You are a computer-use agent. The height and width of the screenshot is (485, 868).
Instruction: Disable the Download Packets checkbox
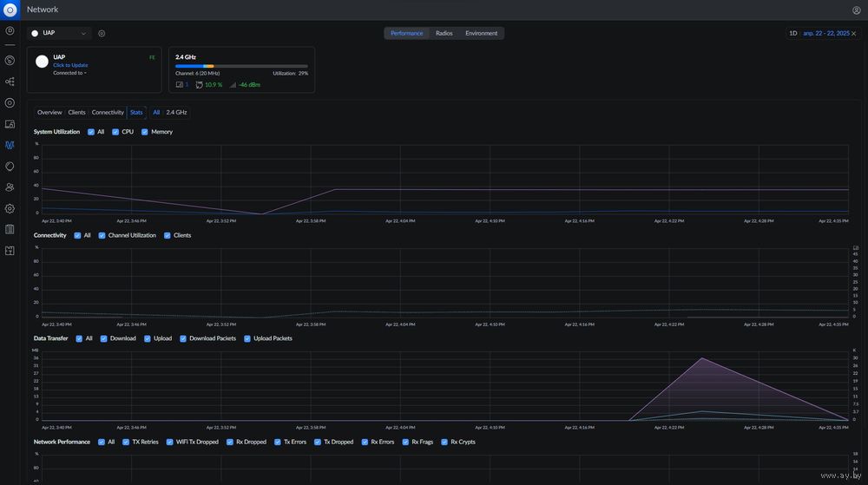point(183,338)
